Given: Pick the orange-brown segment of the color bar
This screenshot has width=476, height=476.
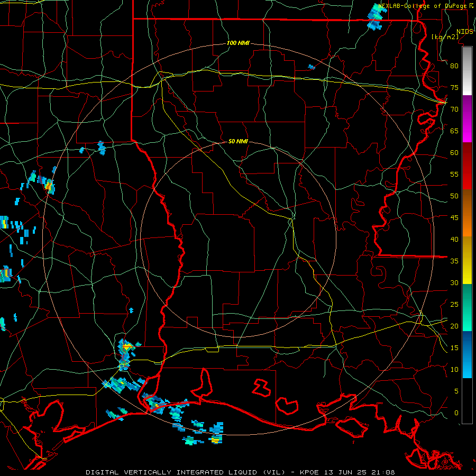Looking at the screenshot, I should [x=467, y=214].
